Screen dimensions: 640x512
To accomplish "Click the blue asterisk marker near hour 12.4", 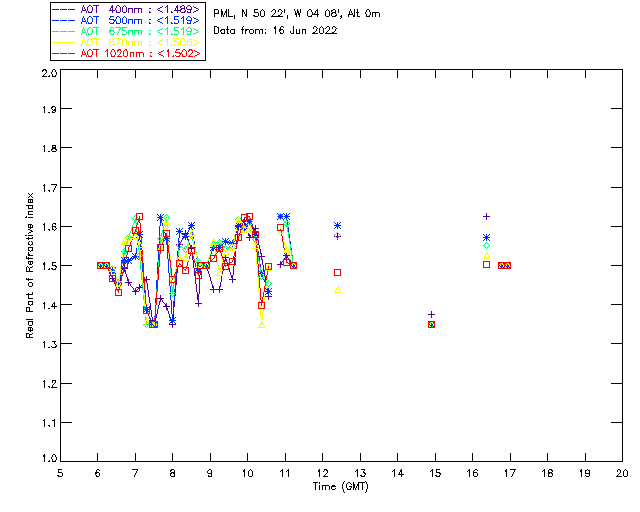I will (x=338, y=225).
